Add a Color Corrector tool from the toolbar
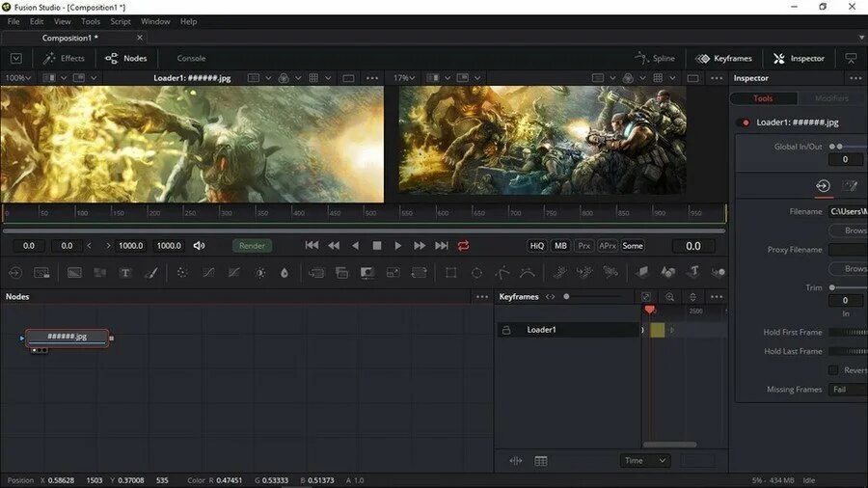The height and width of the screenshot is (488, 868). 182,273
